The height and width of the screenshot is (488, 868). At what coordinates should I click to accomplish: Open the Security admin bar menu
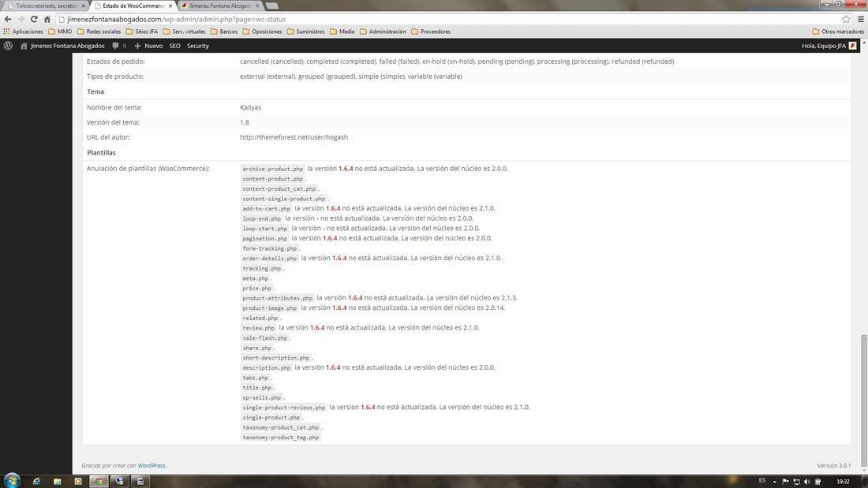197,46
